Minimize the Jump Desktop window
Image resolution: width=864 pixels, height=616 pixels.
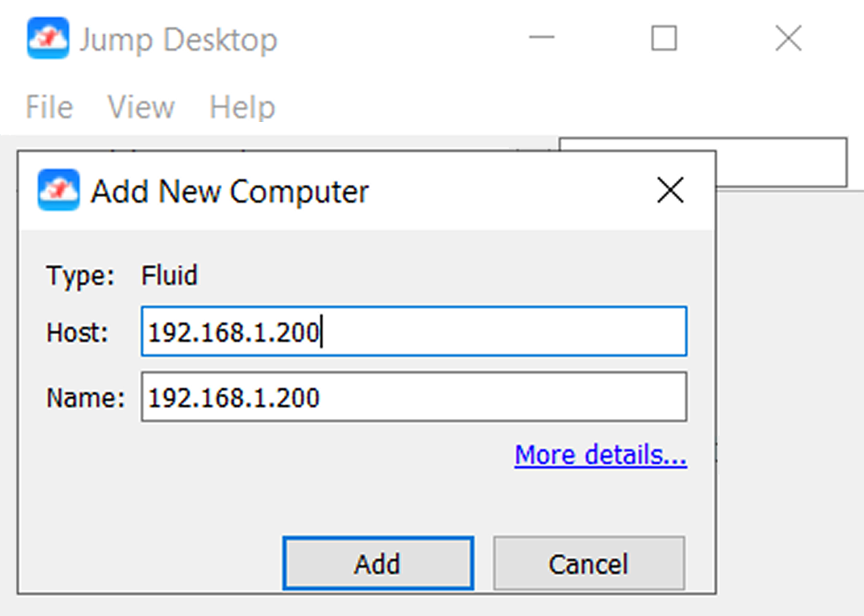(x=542, y=38)
